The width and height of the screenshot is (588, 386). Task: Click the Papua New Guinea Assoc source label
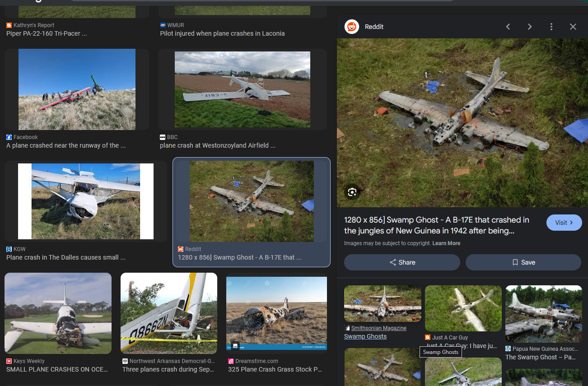tap(545, 349)
